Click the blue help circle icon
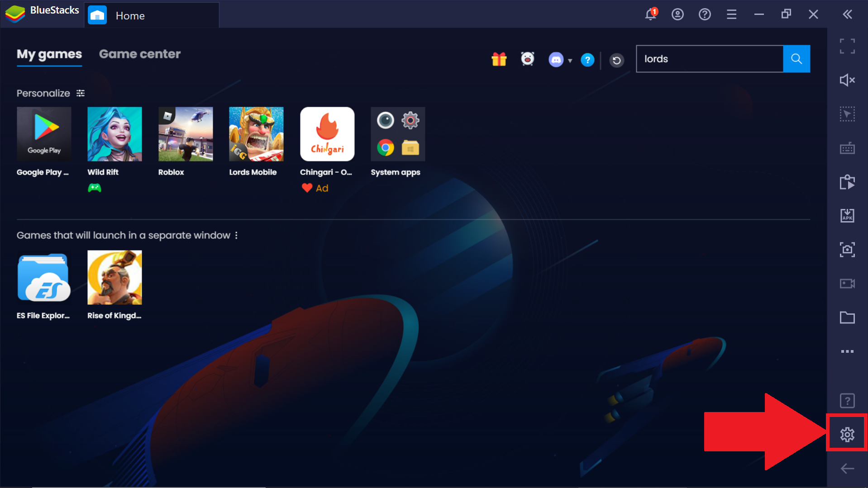Screen dimensions: 868x488 pyautogui.click(x=587, y=60)
